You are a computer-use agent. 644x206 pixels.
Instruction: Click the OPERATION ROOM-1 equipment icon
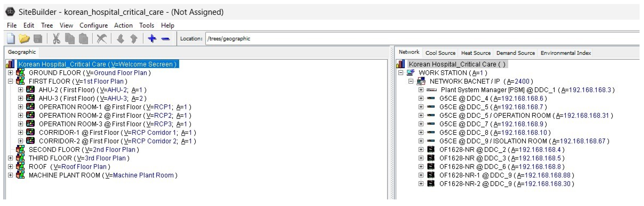pyautogui.click(x=31, y=107)
